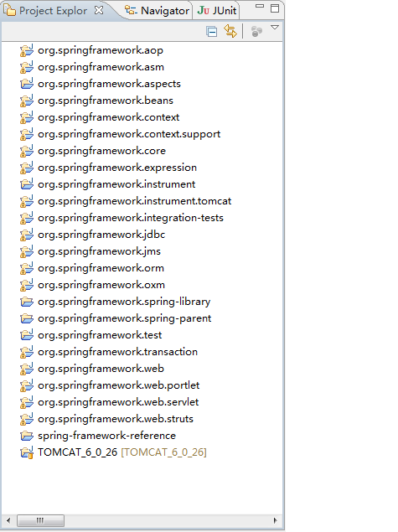
Task: Select the org.springframework.beans project
Action: coord(106,101)
